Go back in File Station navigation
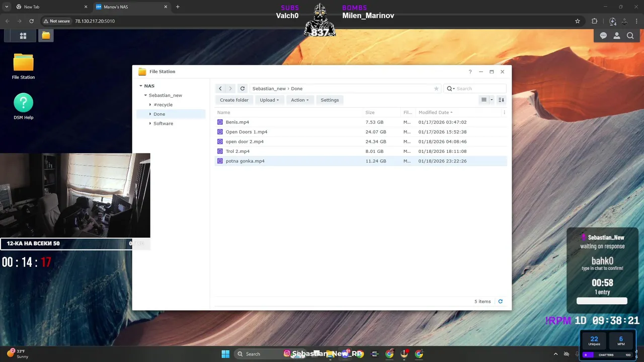The width and height of the screenshot is (644, 362). (x=220, y=88)
